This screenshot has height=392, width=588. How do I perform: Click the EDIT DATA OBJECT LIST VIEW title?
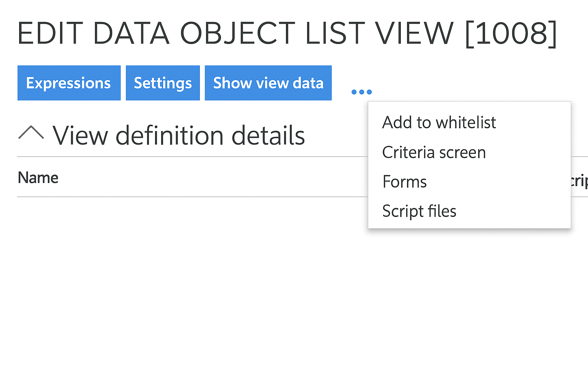pos(287,33)
